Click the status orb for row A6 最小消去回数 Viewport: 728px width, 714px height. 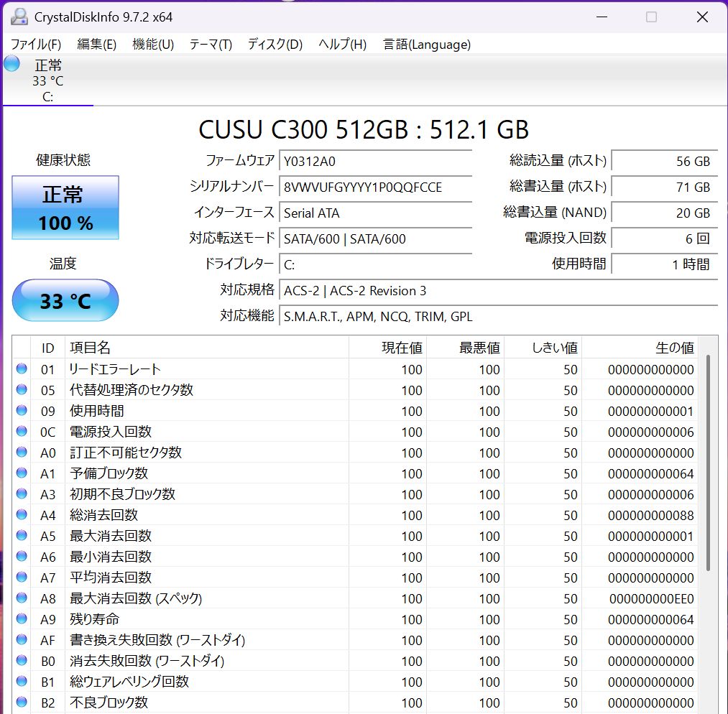pyautogui.click(x=22, y=556)
